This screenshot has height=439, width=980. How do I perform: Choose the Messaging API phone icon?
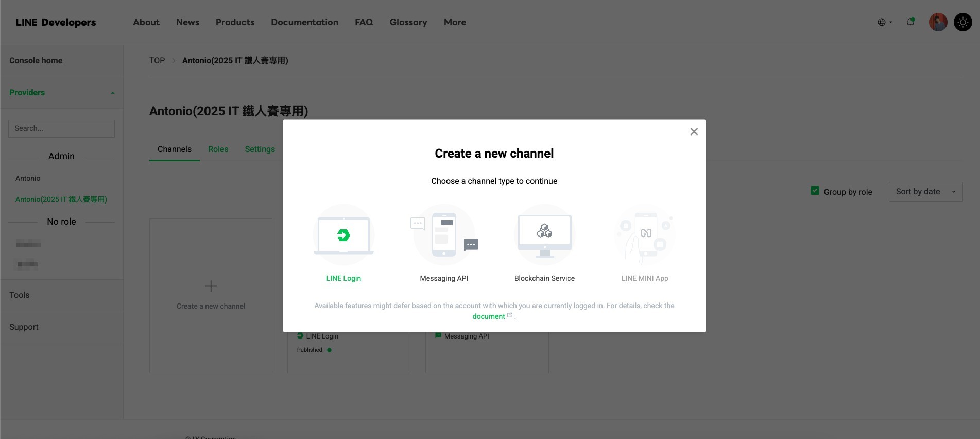(444, 235)
